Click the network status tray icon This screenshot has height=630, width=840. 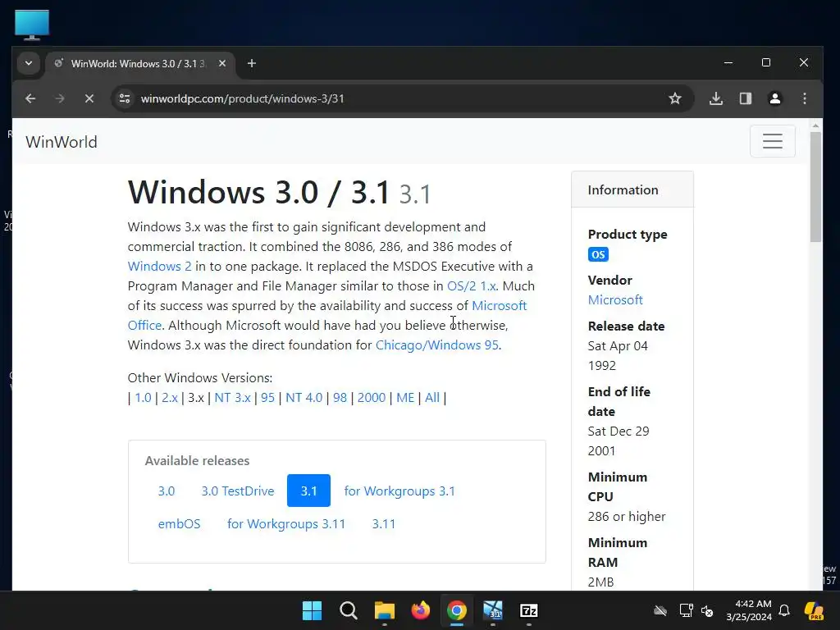pyautogui.click(x=687, y=610)
